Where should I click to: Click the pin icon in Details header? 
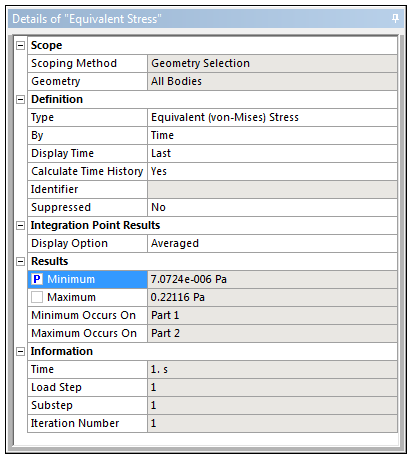(x=395, y=18)
